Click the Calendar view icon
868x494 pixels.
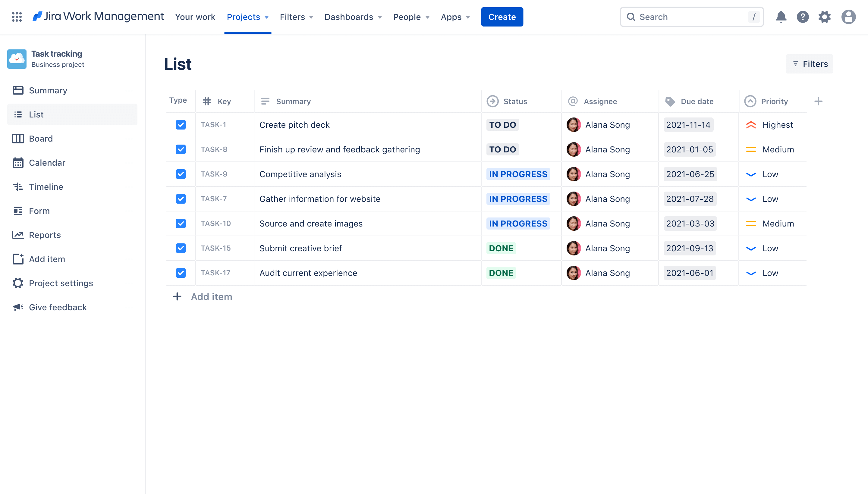pos(18,162)
